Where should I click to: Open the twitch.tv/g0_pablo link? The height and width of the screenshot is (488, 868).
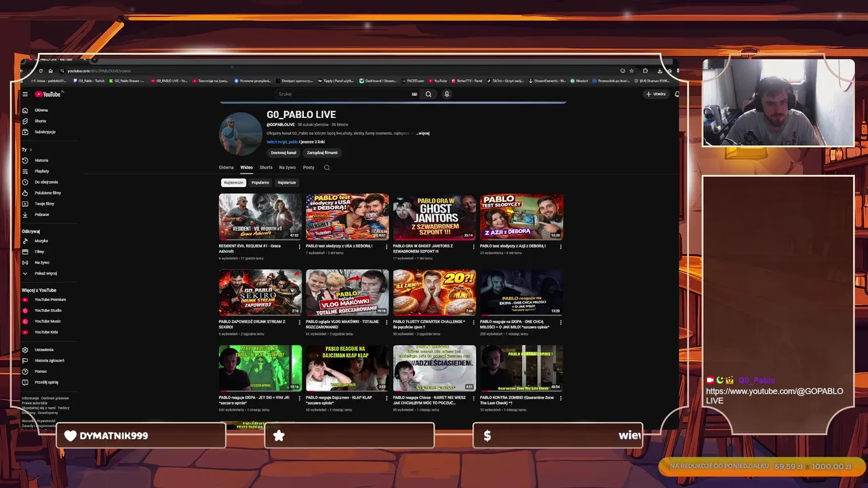click(282, 142)
